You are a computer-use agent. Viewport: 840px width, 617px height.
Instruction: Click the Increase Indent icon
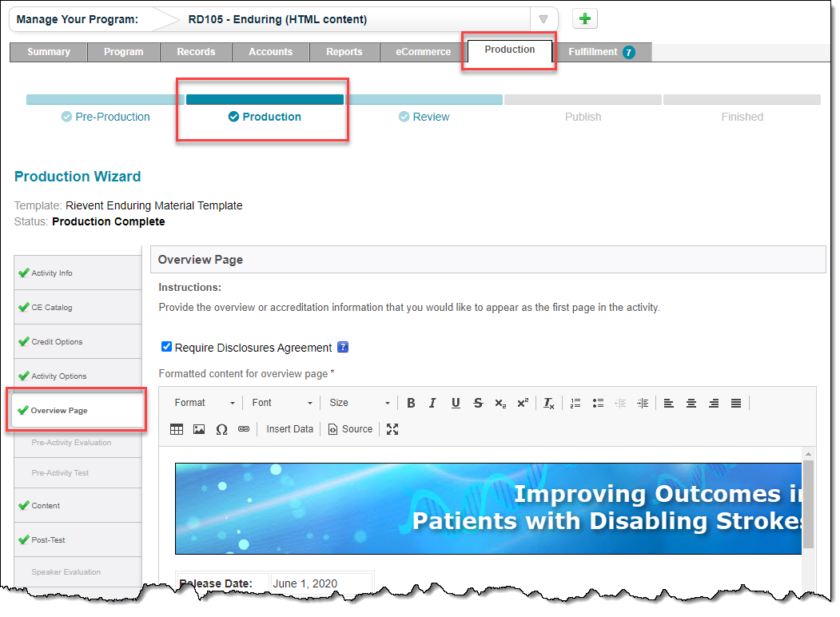tap(643, 403)
